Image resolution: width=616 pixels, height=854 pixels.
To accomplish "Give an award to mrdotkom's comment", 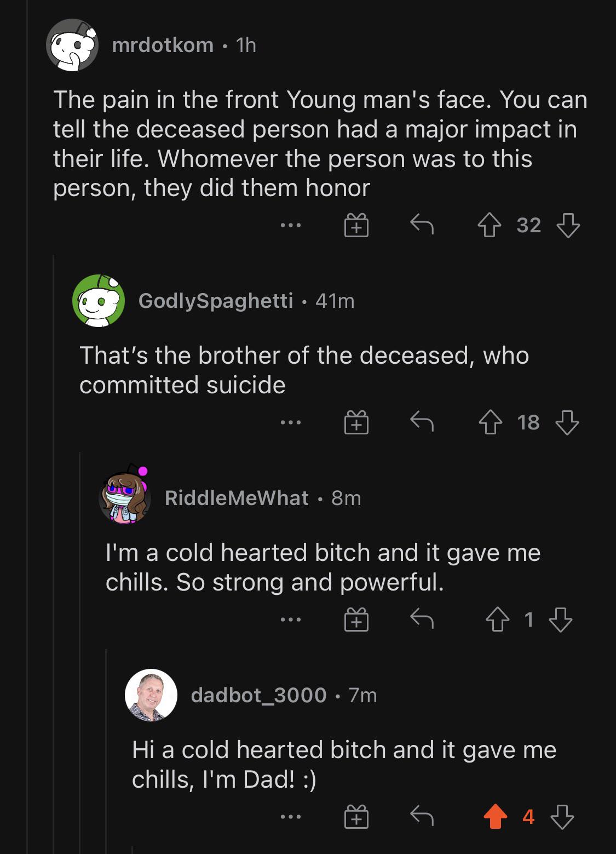I will [x=356, y=225].
